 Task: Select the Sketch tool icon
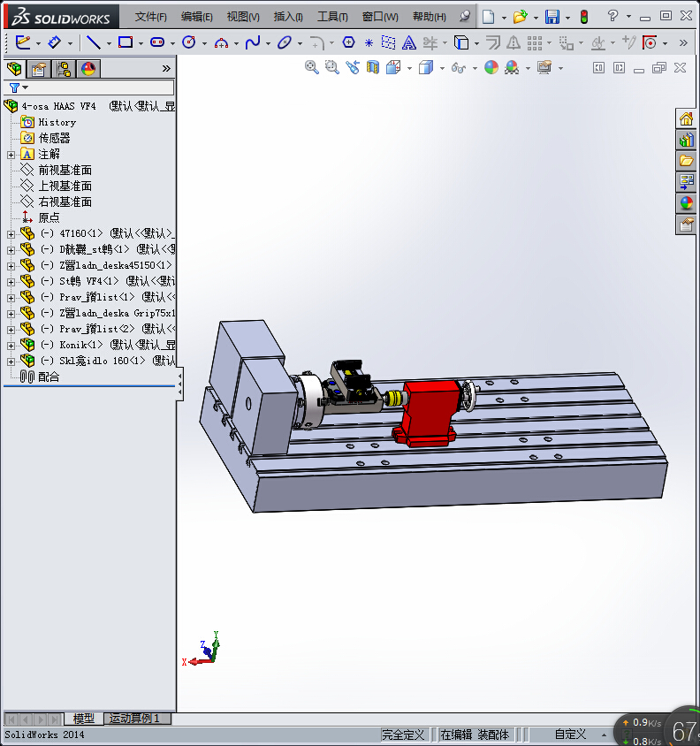(22, 42)
